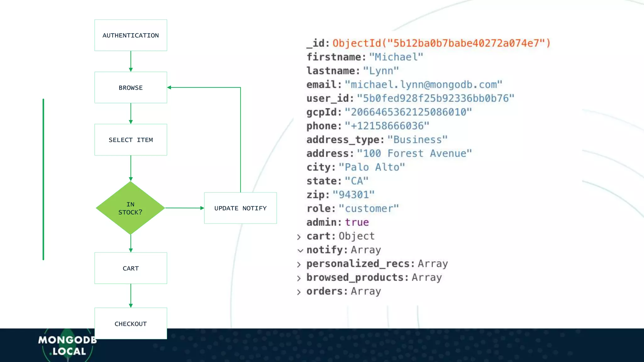Select the CART flowchart box
Image resolution: width=644 pixels, height=362 pixels.
point(130,268)
